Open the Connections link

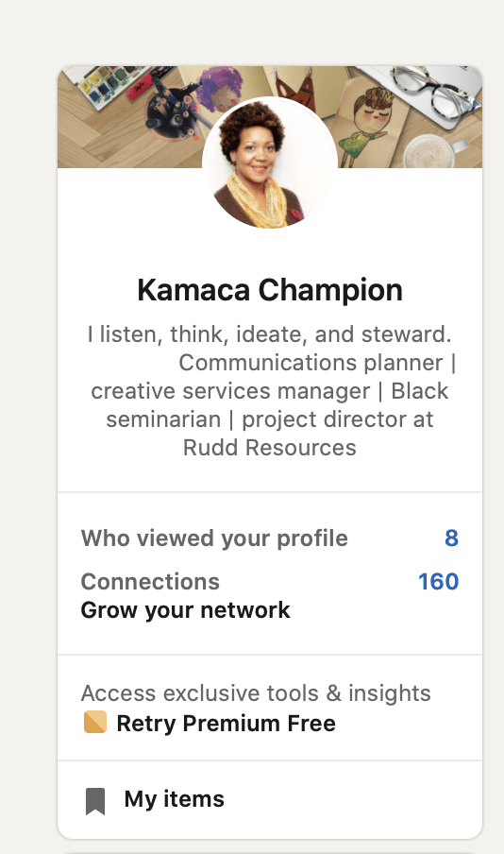(150, 581)
